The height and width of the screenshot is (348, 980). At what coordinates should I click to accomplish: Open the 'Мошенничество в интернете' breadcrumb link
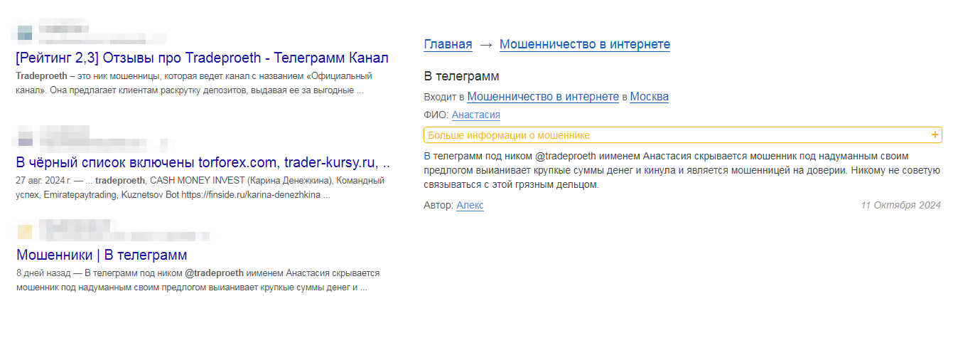tap(585, 45)
